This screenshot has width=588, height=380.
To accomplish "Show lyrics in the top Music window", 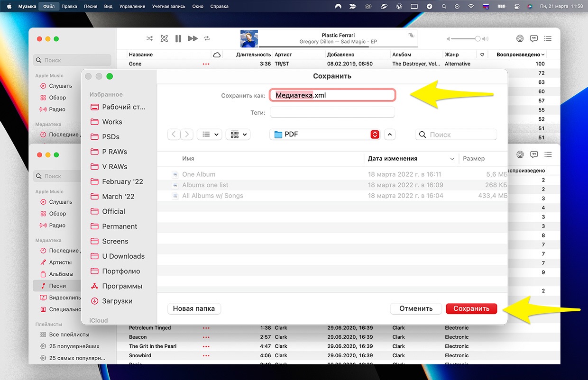I will click(534, 38).
